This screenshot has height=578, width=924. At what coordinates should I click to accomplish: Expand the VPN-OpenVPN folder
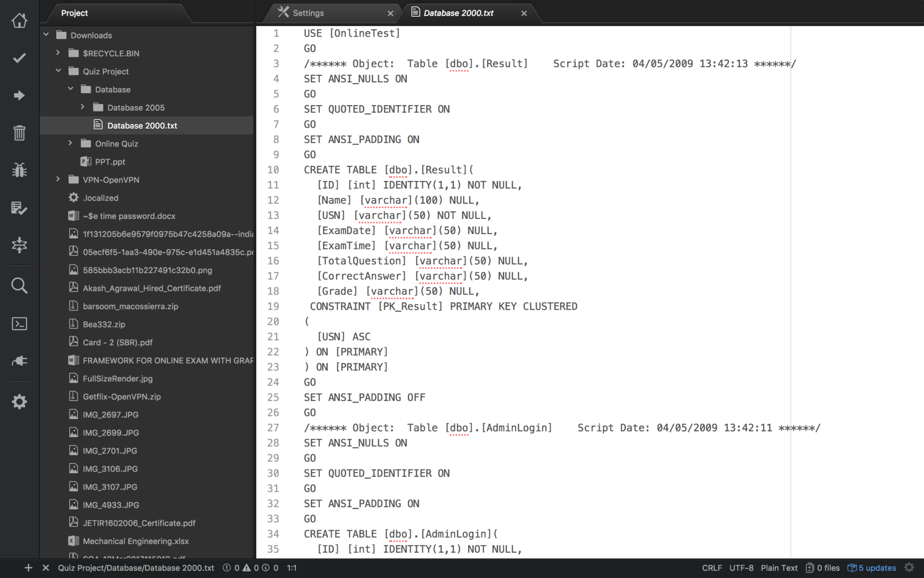59,179
